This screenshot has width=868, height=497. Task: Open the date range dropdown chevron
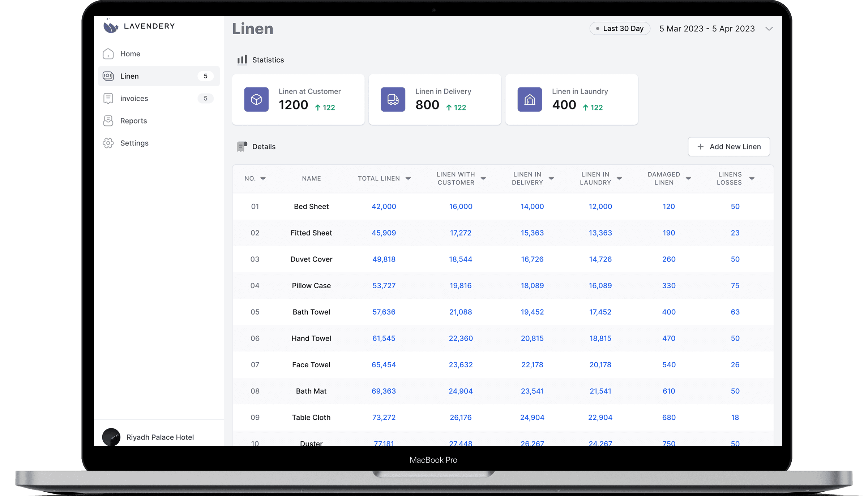click(769, 29)
